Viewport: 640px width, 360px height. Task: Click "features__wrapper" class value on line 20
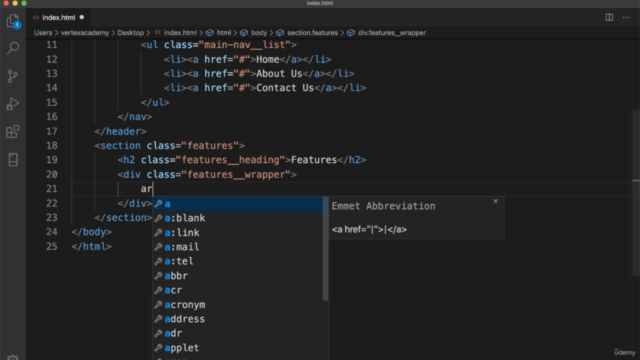(236, 175)
